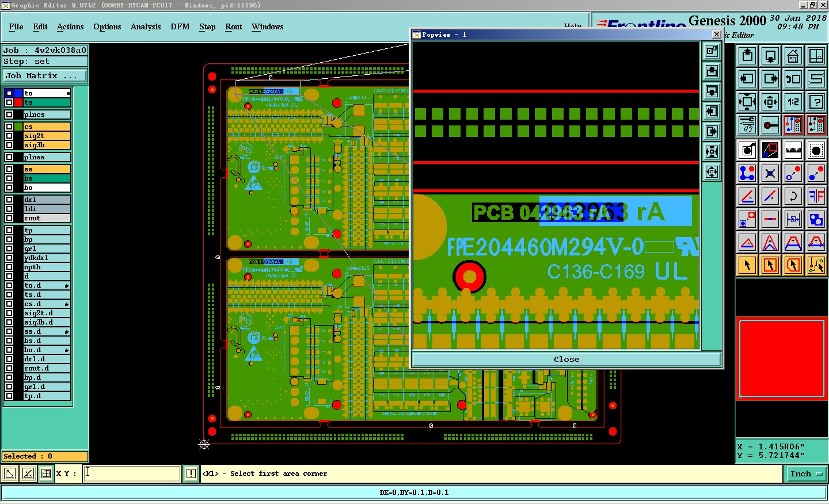Open the Actions menu

click(x=70, y=26)
